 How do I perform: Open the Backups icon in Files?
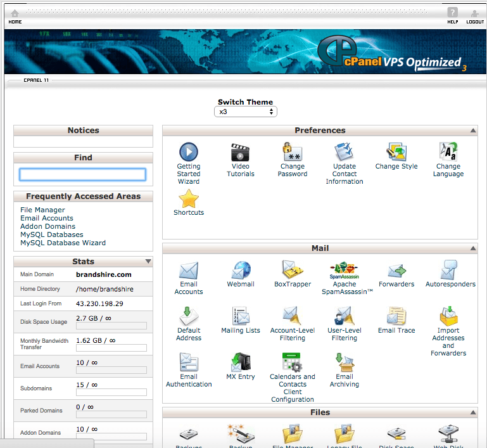(x=189, y=434)
